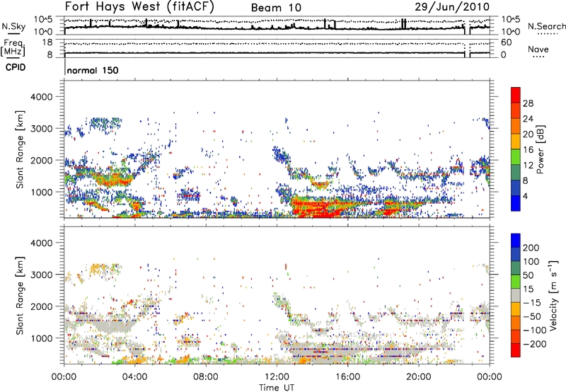Image resolution: width=566 pixels, height=392 pixels.
Task: Click the "04:00" time tick label
Action: [134, 377]
